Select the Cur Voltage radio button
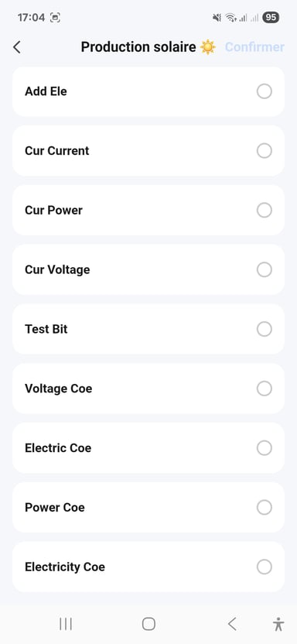The height and width of the screenshot is (644, 297). (x=265, y=270)
